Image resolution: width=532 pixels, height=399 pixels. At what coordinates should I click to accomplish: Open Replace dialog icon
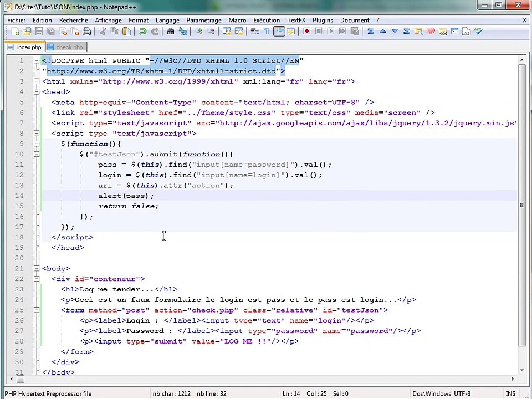point(183,32)
